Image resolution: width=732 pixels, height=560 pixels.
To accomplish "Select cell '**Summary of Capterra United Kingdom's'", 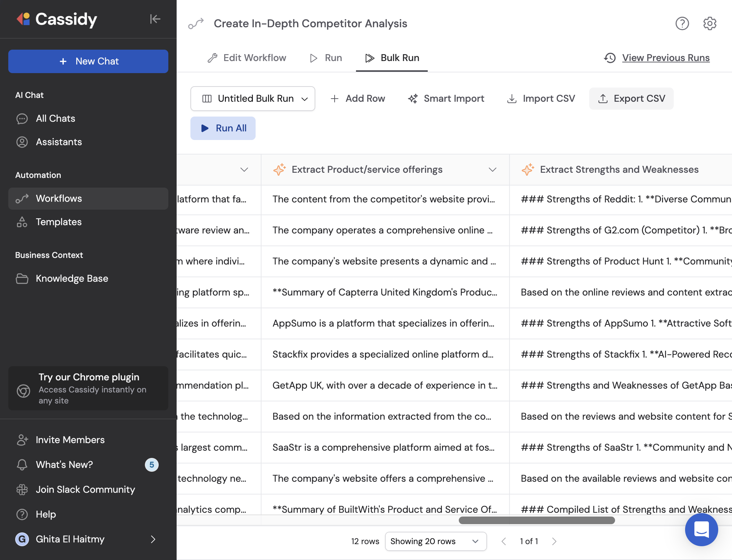I will pyautogui.click(x=385, y=292).
